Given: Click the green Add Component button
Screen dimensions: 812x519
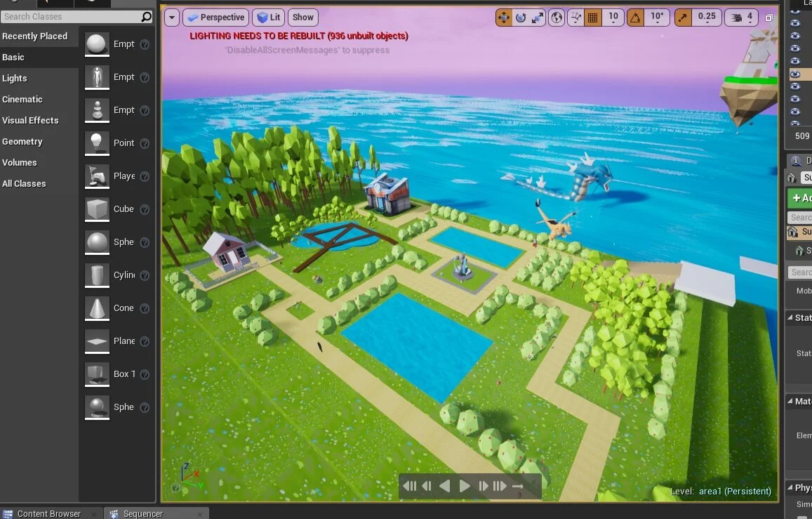Looking at the screenshot, I should (x=800, y=198).
